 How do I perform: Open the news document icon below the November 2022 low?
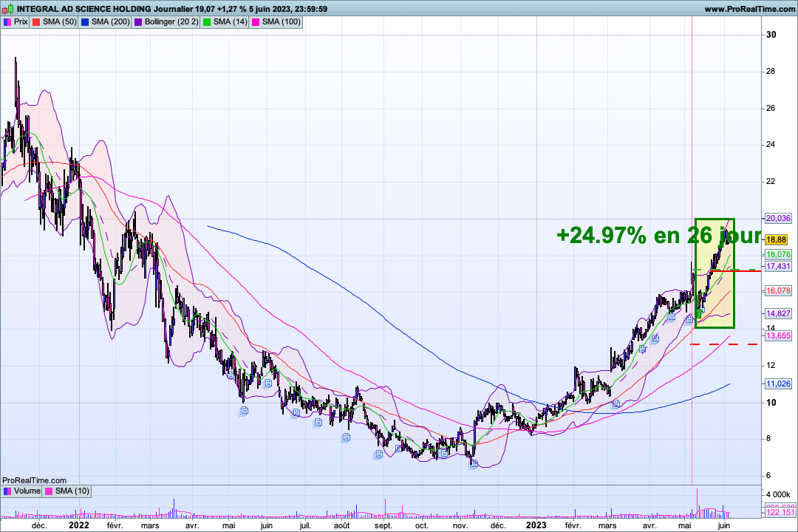(x=474, y=464)
